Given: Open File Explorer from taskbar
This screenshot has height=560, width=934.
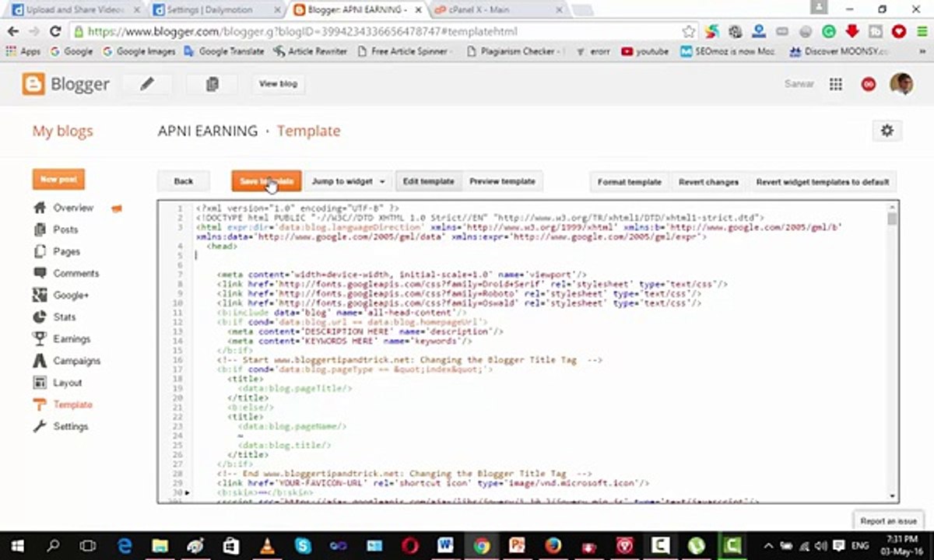Looking at the screenshot, I should 160,546.
